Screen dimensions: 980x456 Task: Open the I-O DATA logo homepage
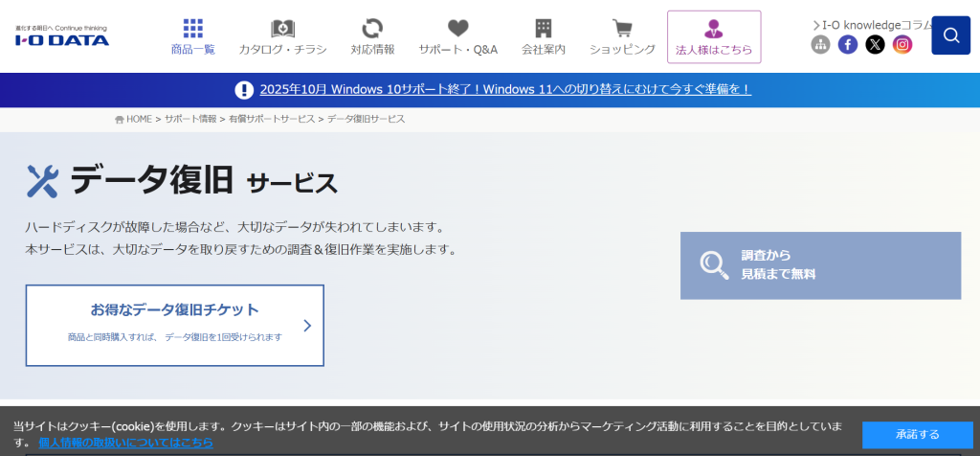pos(62,36)
